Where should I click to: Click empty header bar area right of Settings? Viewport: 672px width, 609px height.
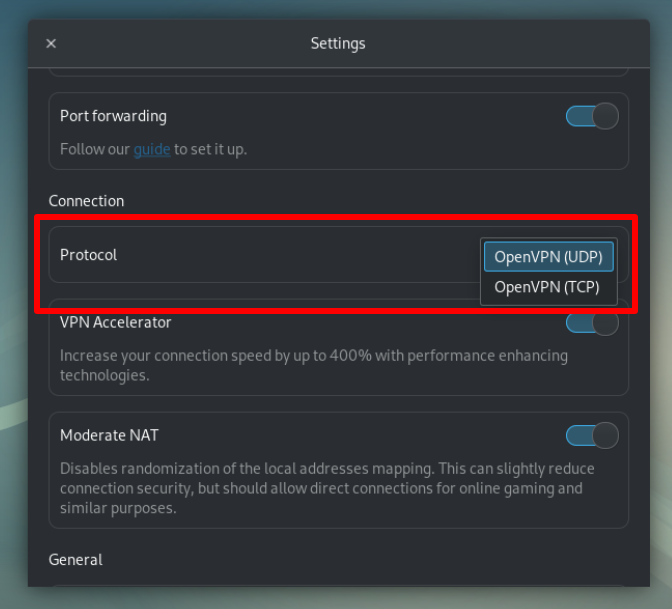pyautogui.click(x=506, y=43)
